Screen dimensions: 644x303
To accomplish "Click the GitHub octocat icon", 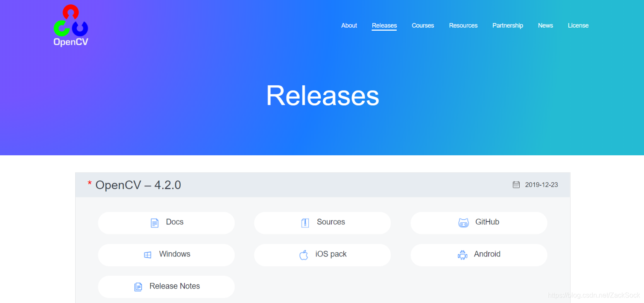I will [x=464, y=223].
